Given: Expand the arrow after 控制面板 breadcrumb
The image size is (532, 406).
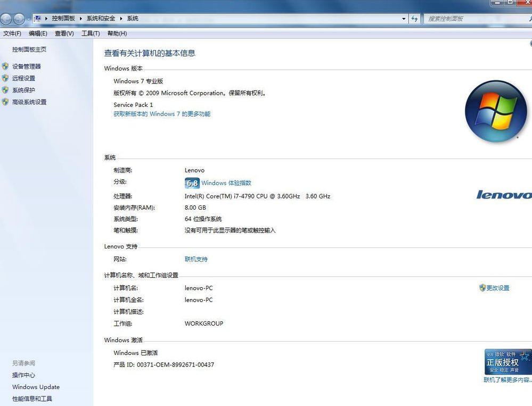Looking at the screenshot, I should [x=81, y=19].
